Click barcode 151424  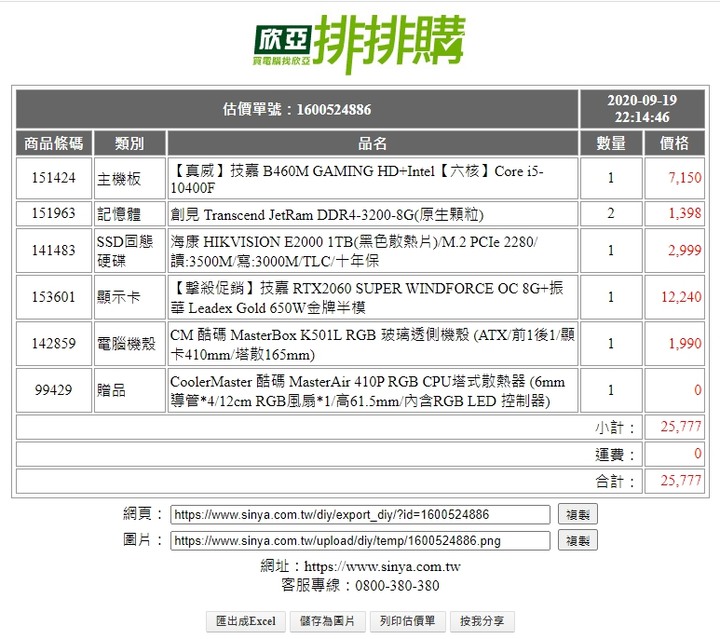pos(54,178)
